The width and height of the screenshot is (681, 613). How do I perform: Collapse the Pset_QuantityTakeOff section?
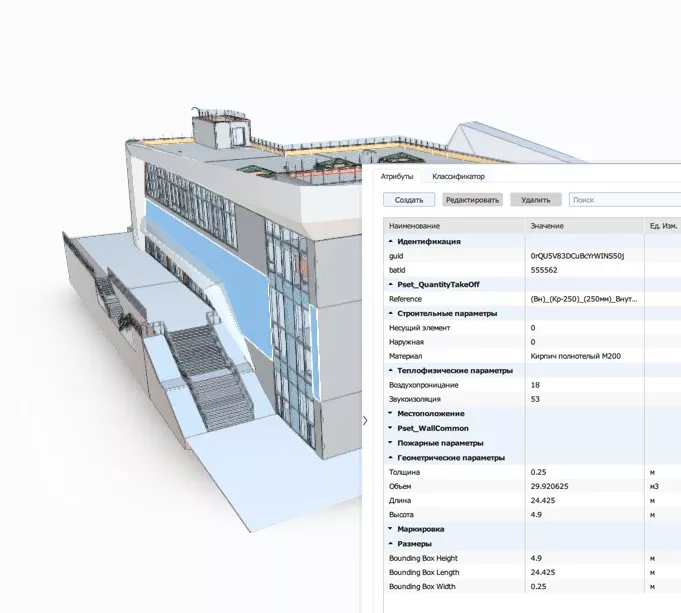(389, 285)
